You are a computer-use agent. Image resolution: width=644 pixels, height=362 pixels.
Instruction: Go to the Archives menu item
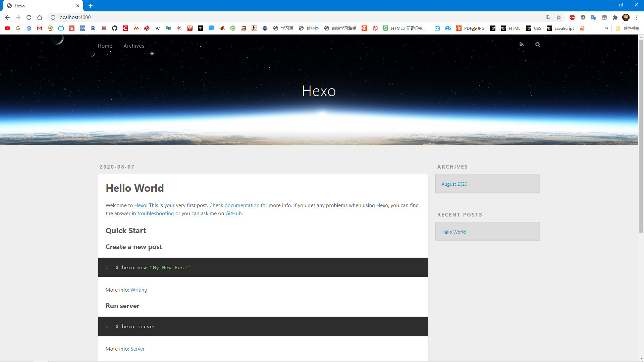point(134,46)
